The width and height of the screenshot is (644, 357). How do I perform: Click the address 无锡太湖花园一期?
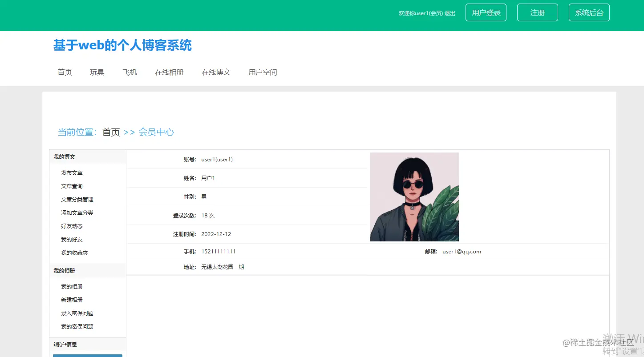[x=223, y=267]
